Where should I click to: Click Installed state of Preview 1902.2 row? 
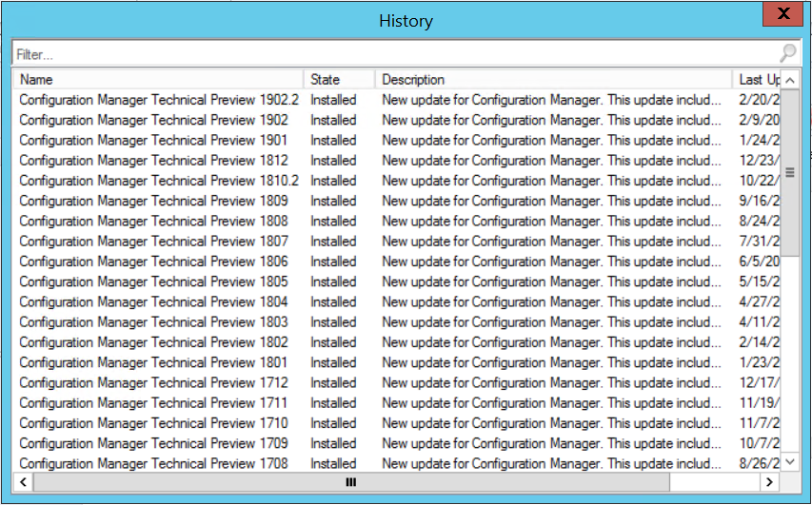point(333,100)
